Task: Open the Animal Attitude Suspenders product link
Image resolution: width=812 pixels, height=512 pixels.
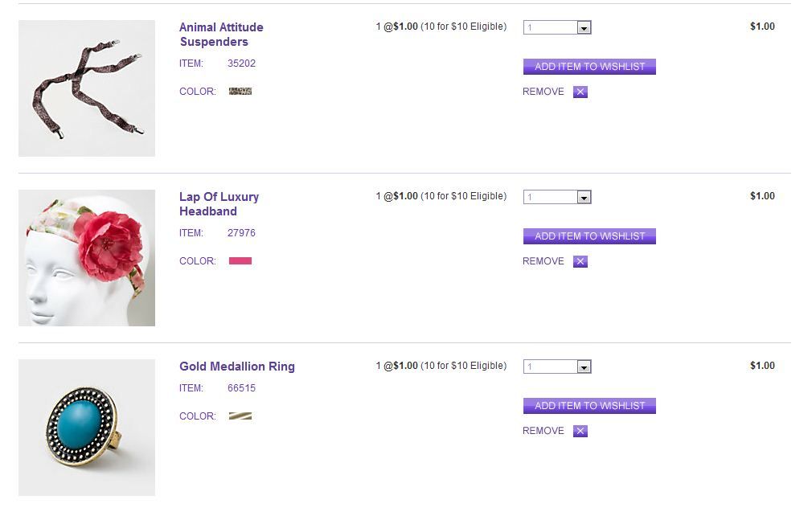Action: (220, 35)
